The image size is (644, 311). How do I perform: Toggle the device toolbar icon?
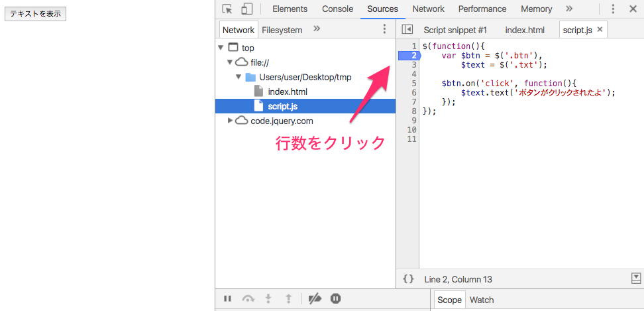pos(246,9)
